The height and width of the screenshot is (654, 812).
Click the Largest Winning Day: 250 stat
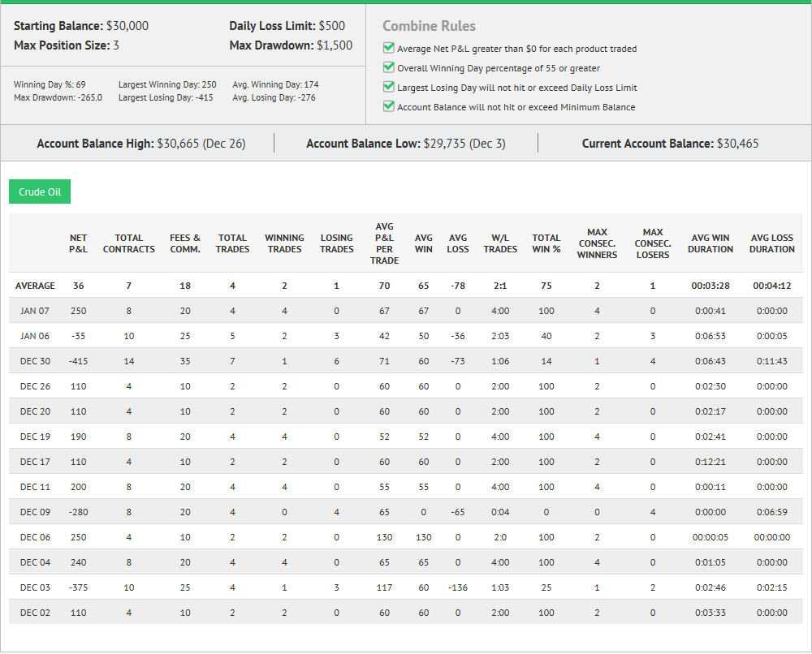(167, 84)
